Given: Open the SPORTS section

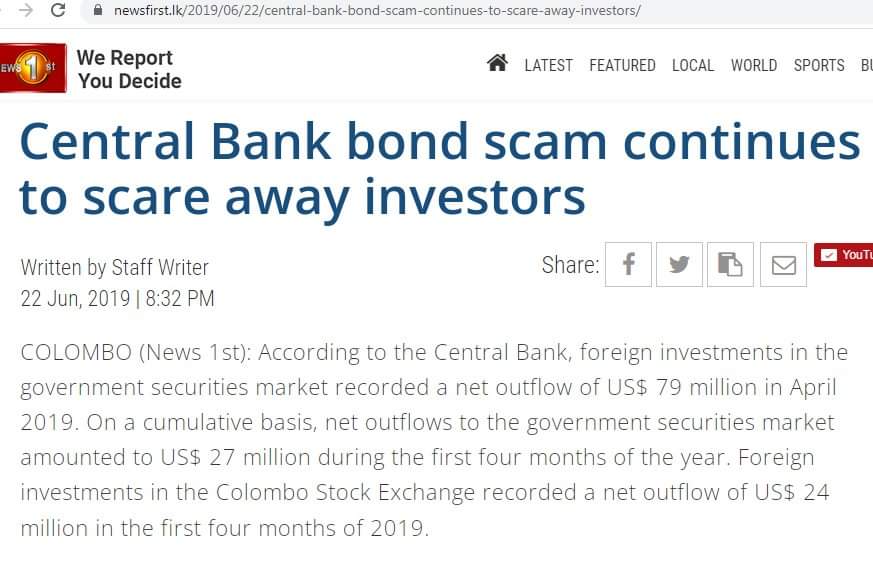Looking at the screenshot, I should click(x=819, y=66).
